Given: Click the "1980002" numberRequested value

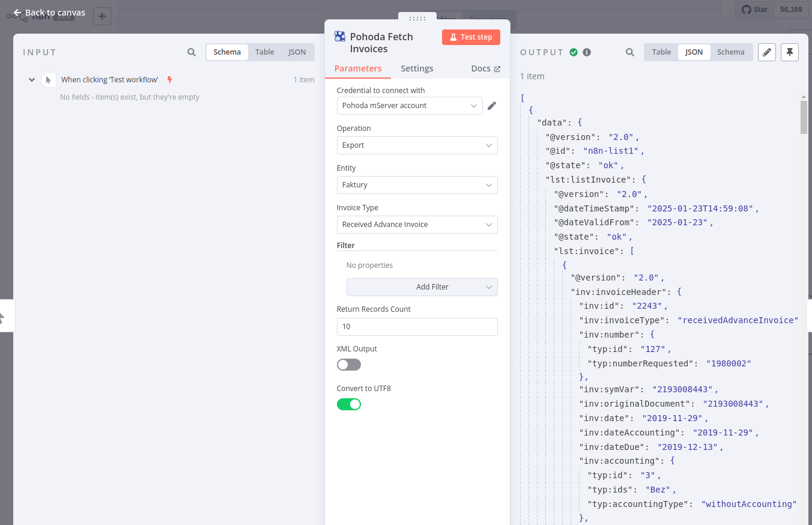Looking at the screenshot, I should pyautogui.click(x=729, y=363).
